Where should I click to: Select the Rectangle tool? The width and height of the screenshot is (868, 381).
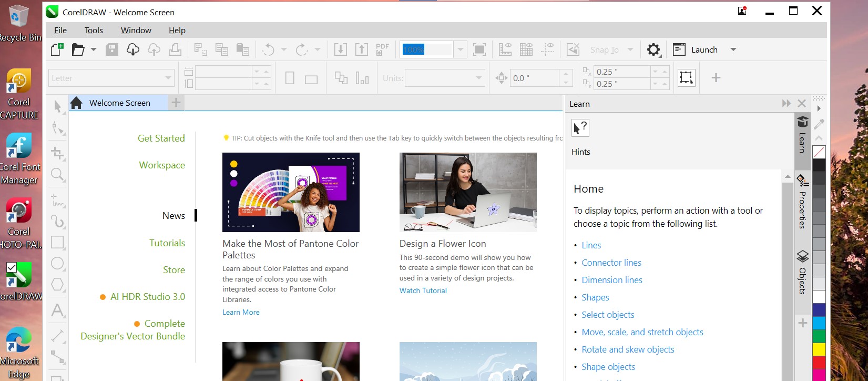(x=57, y=243)
